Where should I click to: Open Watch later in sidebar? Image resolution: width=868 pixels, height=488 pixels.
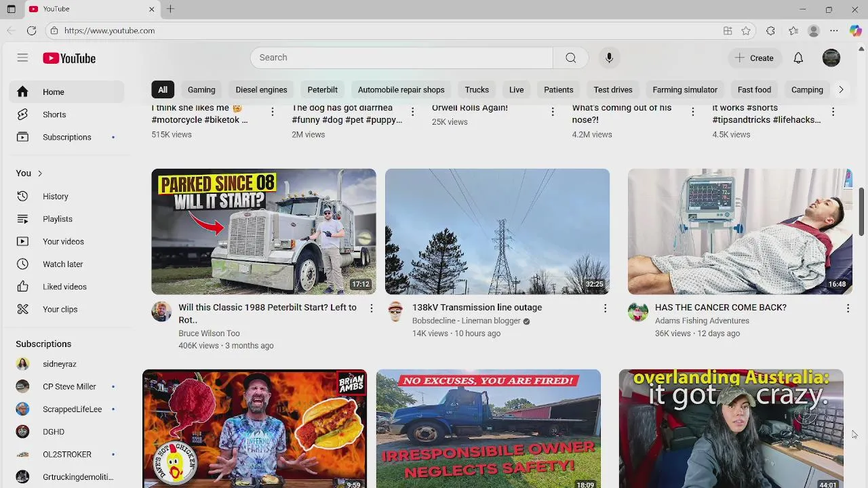(x=66, y=264)
